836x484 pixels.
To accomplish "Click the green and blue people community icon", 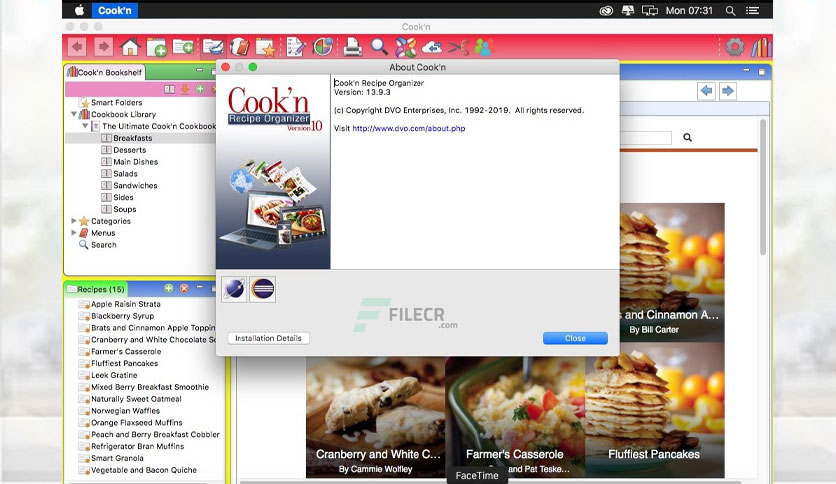I will (484, 47).
